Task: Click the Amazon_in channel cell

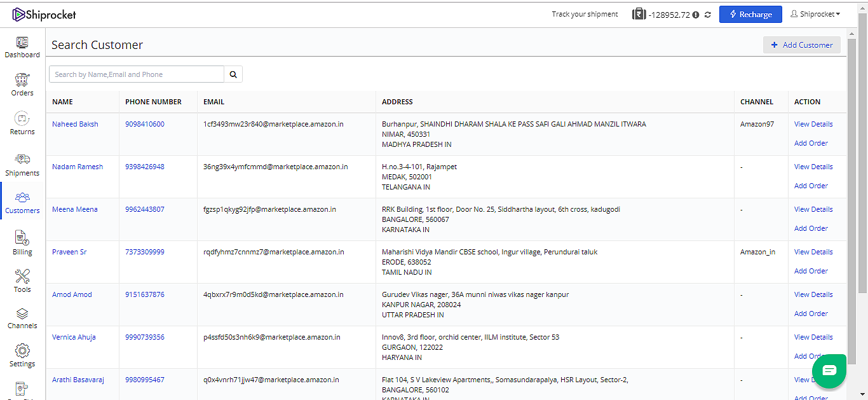Action: tap(757, 252)
